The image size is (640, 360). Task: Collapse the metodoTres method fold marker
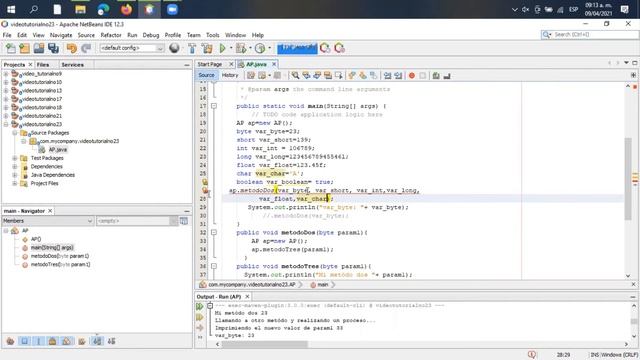coord(213,266)
